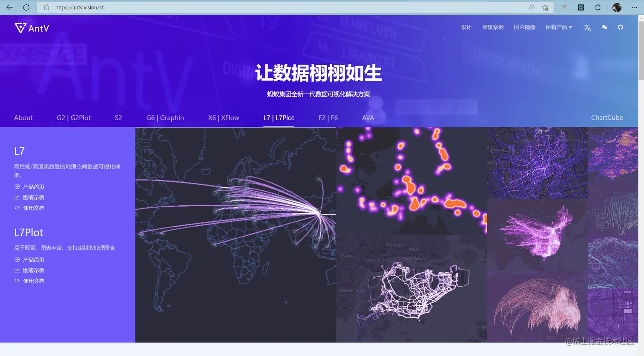The image size is (644, 356).
Task: Open the purple city street grid thumbnail
Action: point(537,163)
